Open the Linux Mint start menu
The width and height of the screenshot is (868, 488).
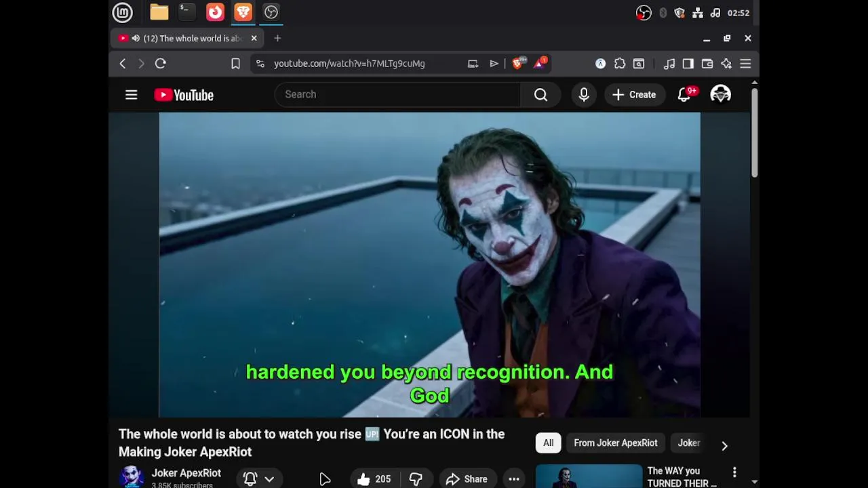click(x=122, y=12)
